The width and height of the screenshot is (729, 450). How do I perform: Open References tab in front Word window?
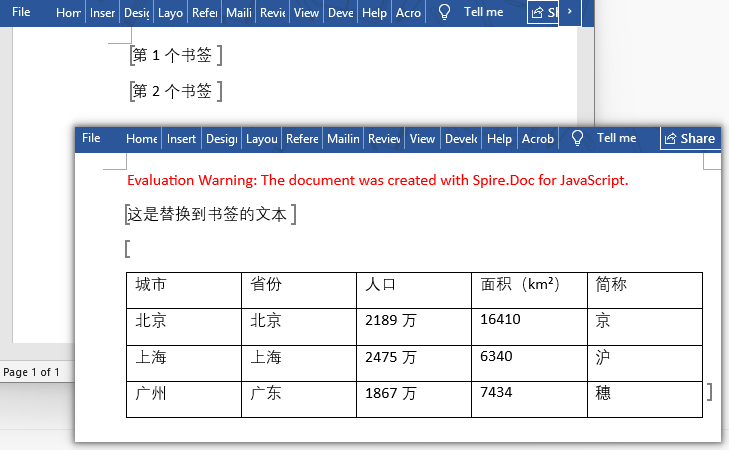pyautogui.click(x=302, y=139)
